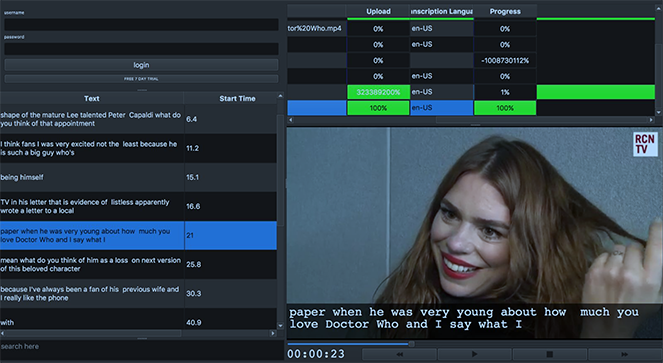Click the fast-forward playback button
This screenshot has height=363, width=663.
pyautogui.click(x=625, y=354)
